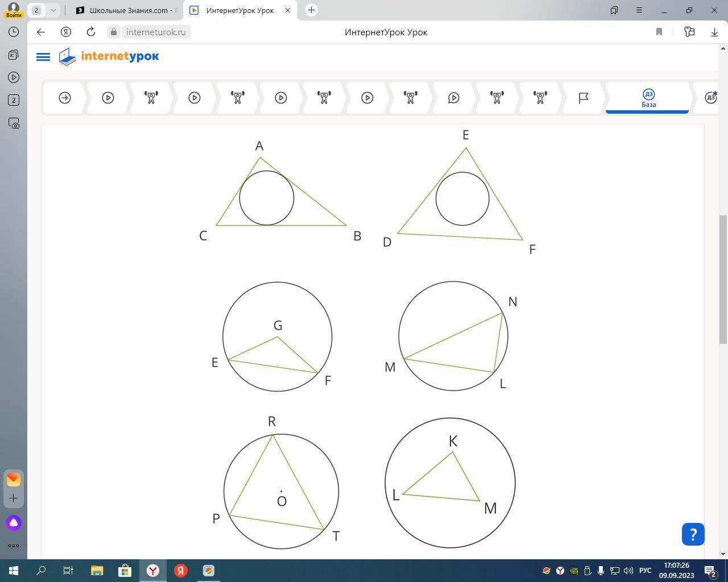This screenshot has width=728, height=582.
Task: Open the arrow intro step in lesson bar
Action: tap(65, 98)
